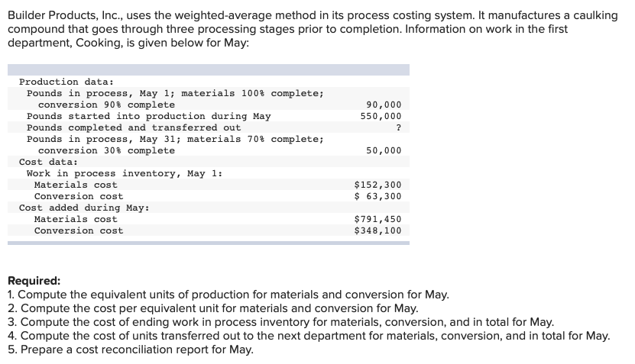Click the 'Cost added during May:' label
The height and width of the screenshot is (364, 635).
(84, 208)
